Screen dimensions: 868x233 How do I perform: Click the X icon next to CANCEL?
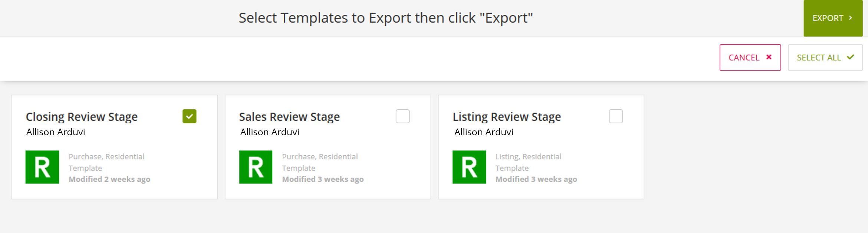pos(769,57)
